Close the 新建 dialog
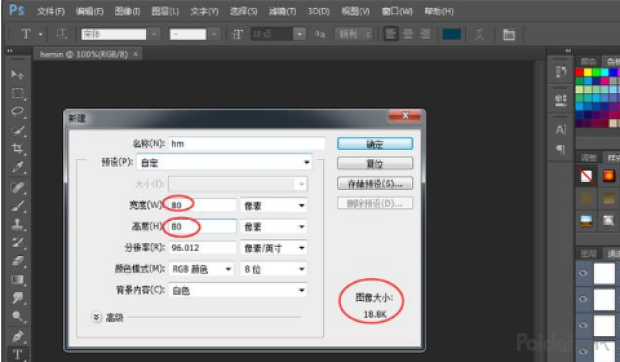The width and height of the screenshot is (620, 362). [405, 116]
